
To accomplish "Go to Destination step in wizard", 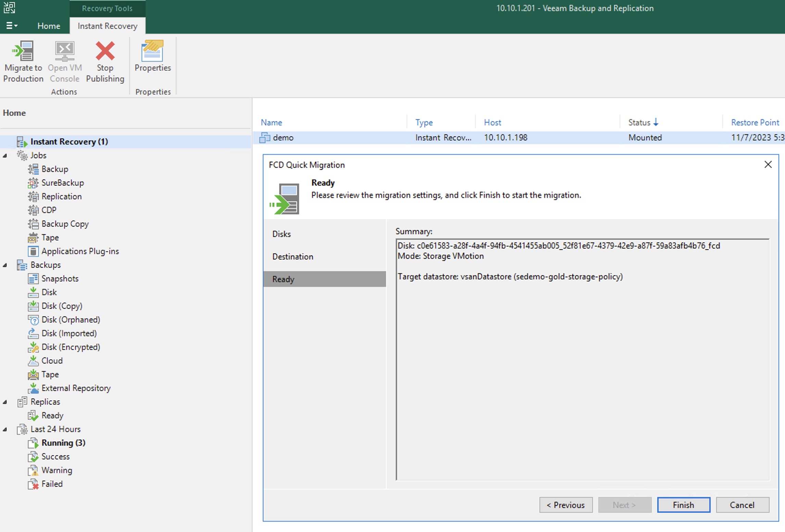I will [292, 257].
